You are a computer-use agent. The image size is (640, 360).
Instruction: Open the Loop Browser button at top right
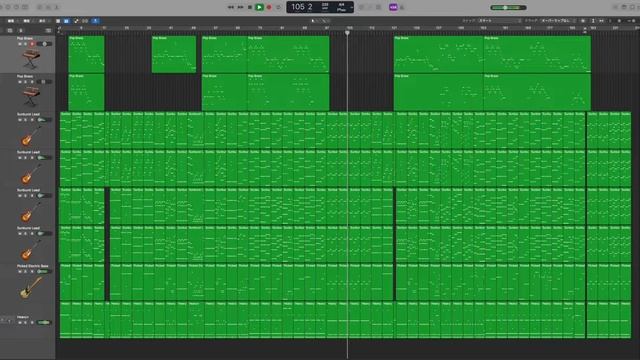click(633, 7)
